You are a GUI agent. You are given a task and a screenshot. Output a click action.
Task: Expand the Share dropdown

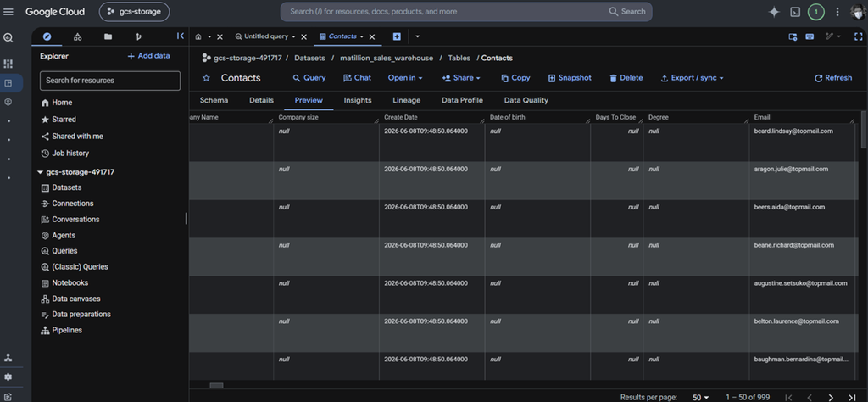[x=461, y=78]
